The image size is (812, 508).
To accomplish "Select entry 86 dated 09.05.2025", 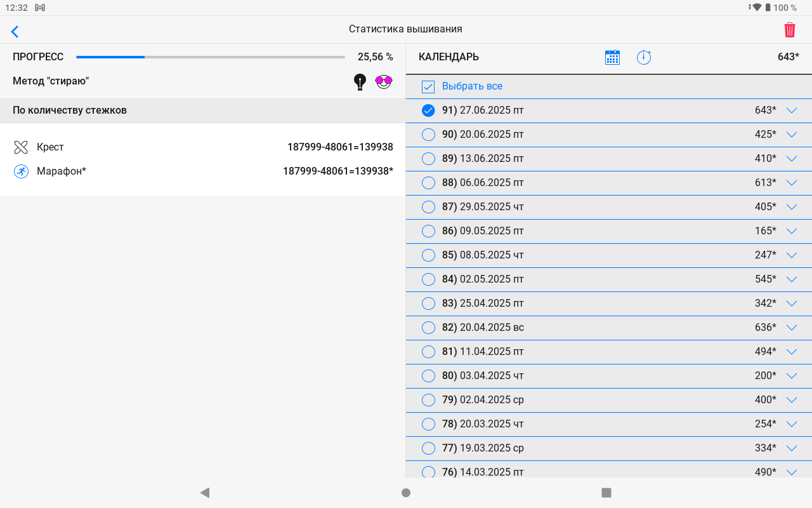I will (x=428, y=231).
